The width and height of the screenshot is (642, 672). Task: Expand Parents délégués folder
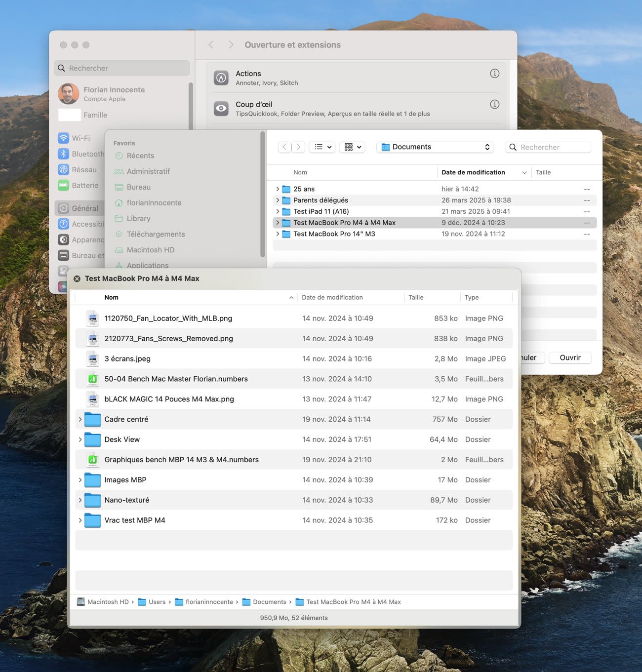tap(278, 200)
